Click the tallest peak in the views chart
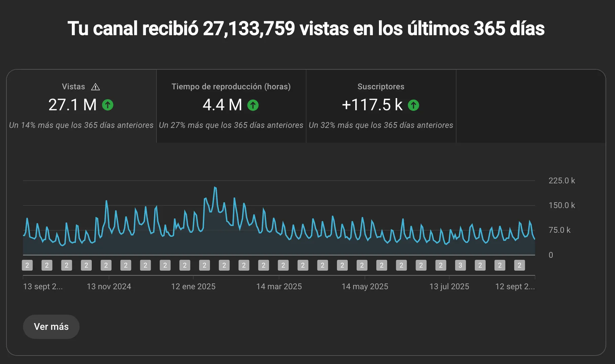This screenshot has height=364, width=615. coord(215,187)
